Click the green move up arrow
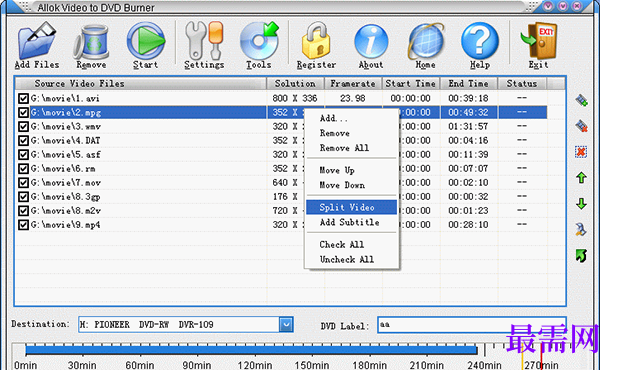The width and height of the screenshot is (618, 370). coord(581,178)
